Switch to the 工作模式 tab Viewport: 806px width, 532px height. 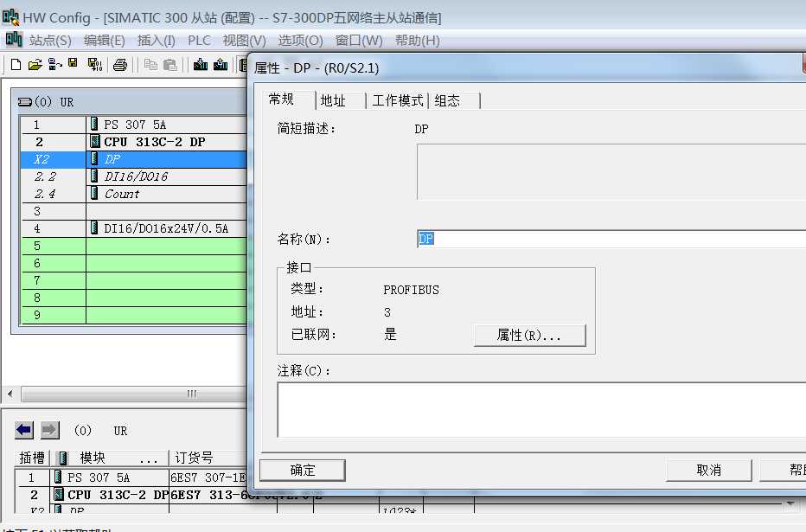[x=397, y=100]
